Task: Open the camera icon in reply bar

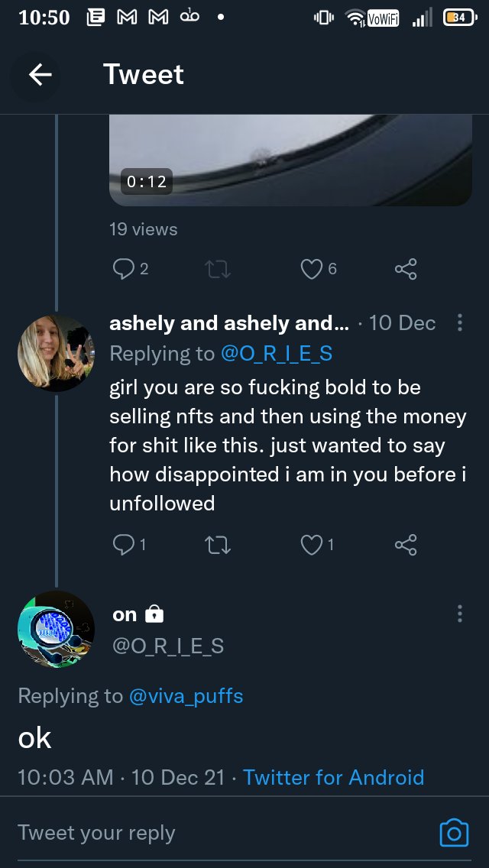Action: pos(453,833)
